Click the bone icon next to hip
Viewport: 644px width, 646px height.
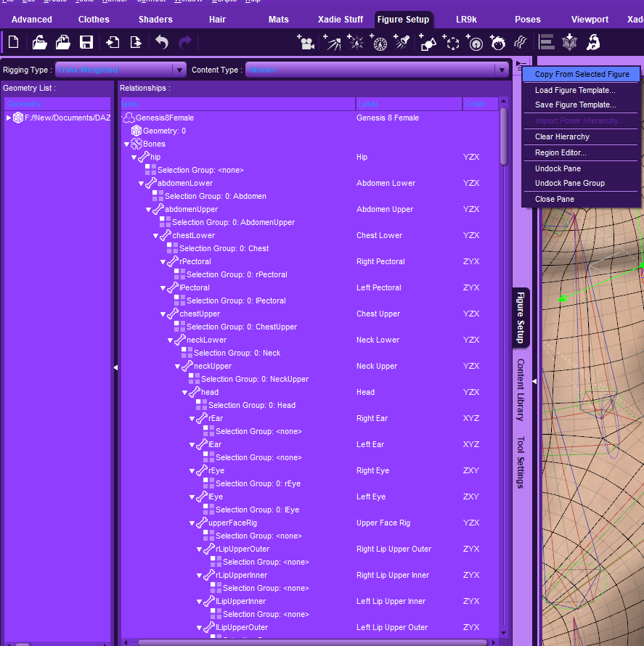click(x=144, y=158)
